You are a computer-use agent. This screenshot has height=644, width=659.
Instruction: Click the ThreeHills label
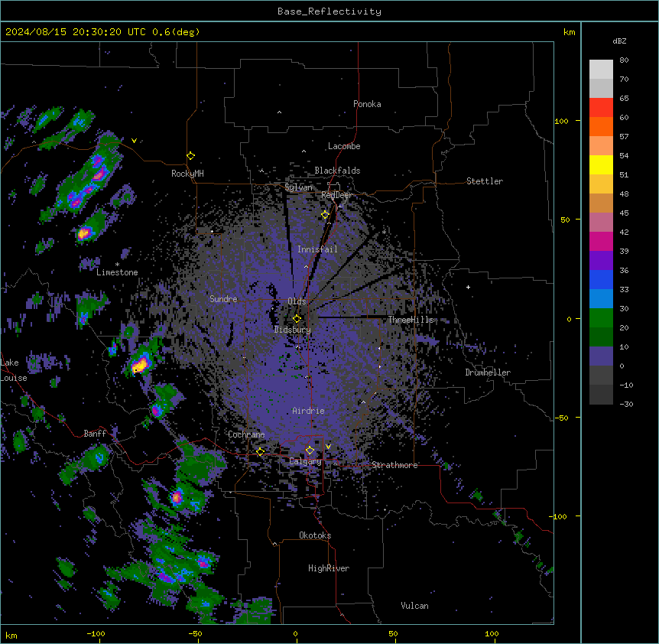coord(411,320)
